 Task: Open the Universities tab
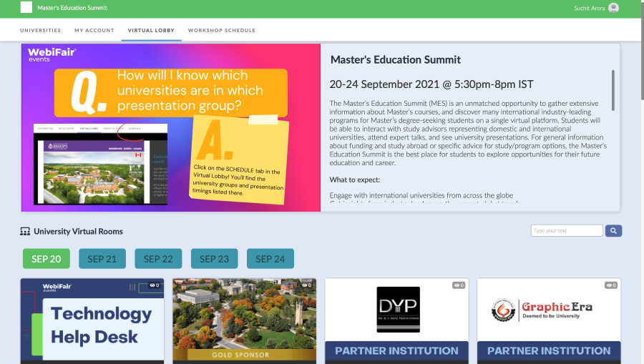[40, 30]
